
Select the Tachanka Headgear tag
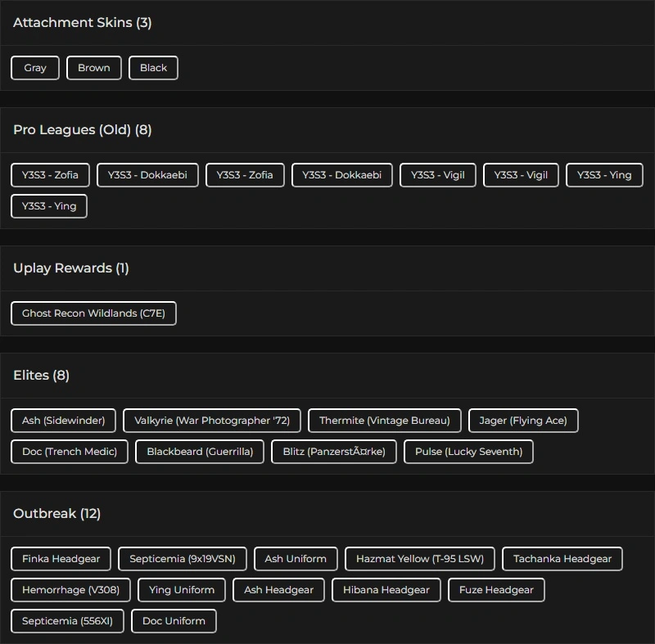pyautogui.click(x=562, y=558)
